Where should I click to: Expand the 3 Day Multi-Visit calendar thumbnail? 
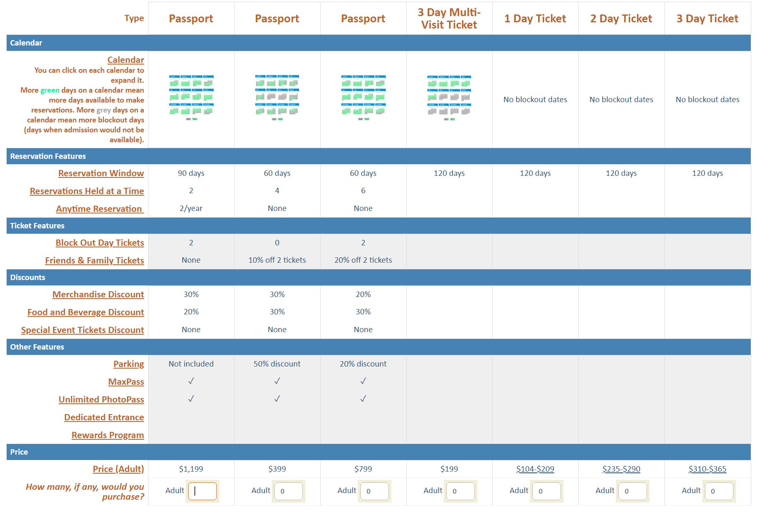449,98
